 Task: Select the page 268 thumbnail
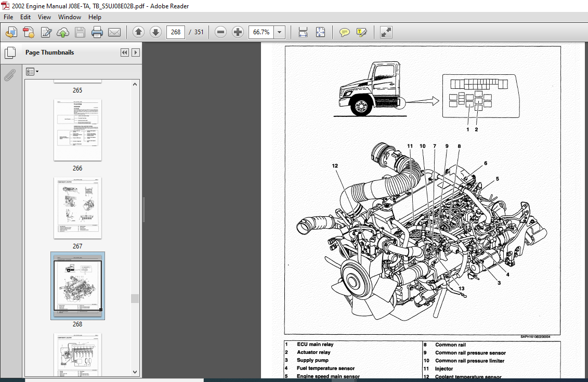(77, 286)
